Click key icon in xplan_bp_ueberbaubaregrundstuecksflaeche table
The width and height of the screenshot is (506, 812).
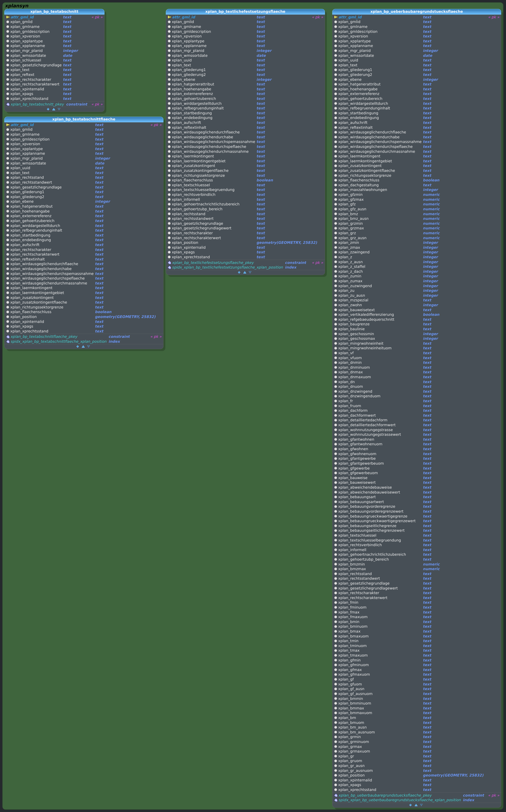click(336, 17)
